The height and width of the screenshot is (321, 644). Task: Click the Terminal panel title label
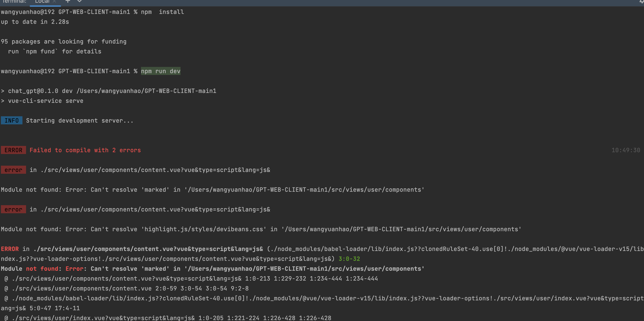click(x=14, y=2)
